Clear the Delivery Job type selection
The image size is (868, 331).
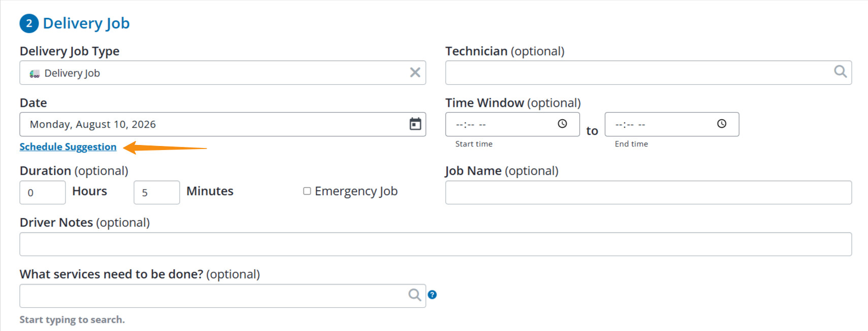415,72
